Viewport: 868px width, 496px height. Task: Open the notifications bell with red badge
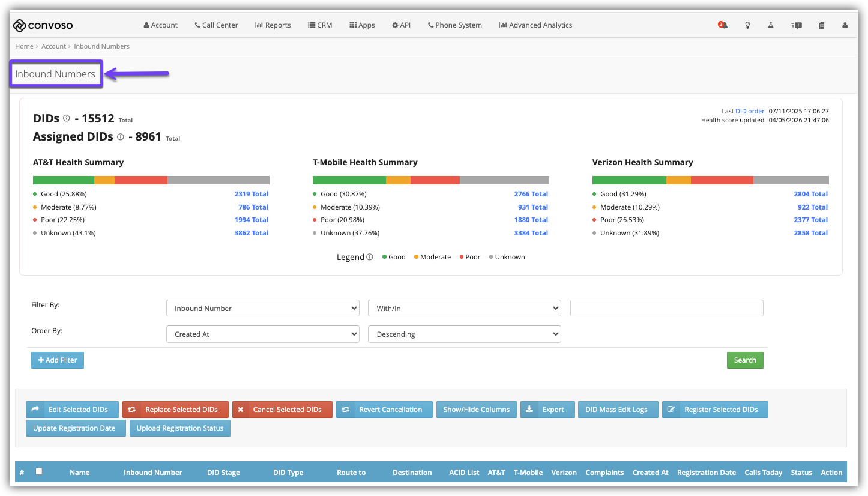(x=722, y=25)
